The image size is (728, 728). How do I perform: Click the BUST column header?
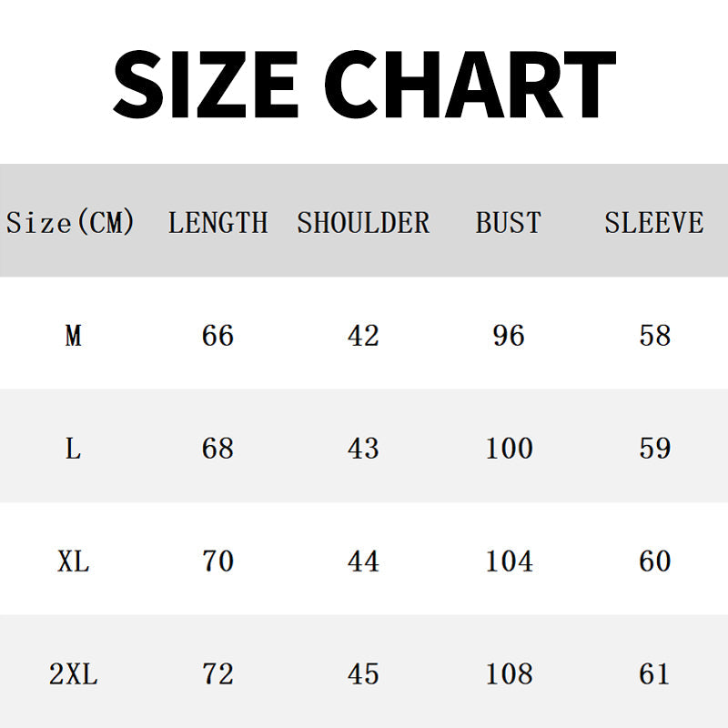click(508, 222)
